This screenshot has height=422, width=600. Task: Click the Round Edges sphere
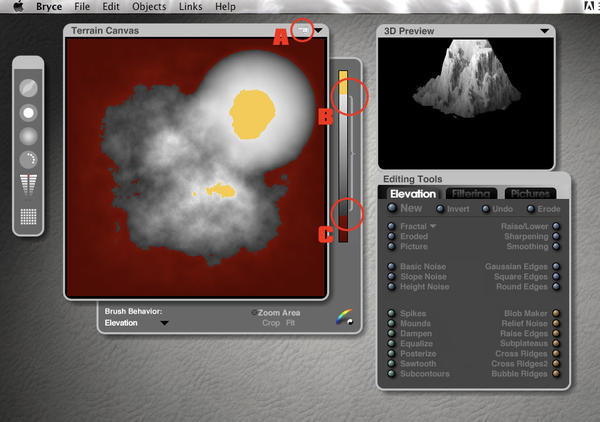point(556,286)
